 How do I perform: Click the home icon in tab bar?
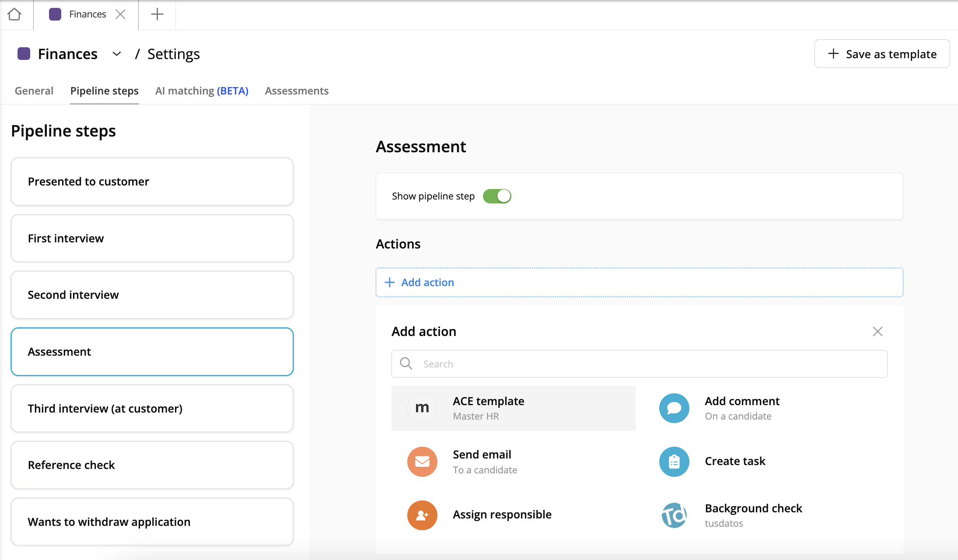(14, 14)
